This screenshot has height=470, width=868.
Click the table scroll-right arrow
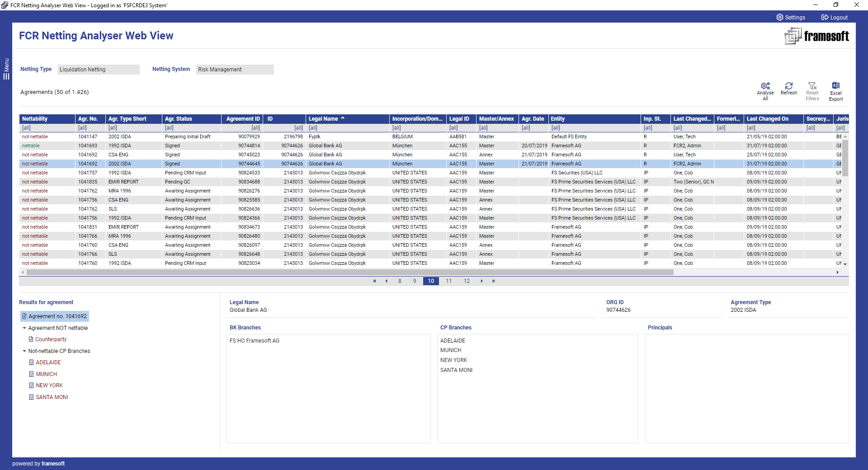point(838,273)
